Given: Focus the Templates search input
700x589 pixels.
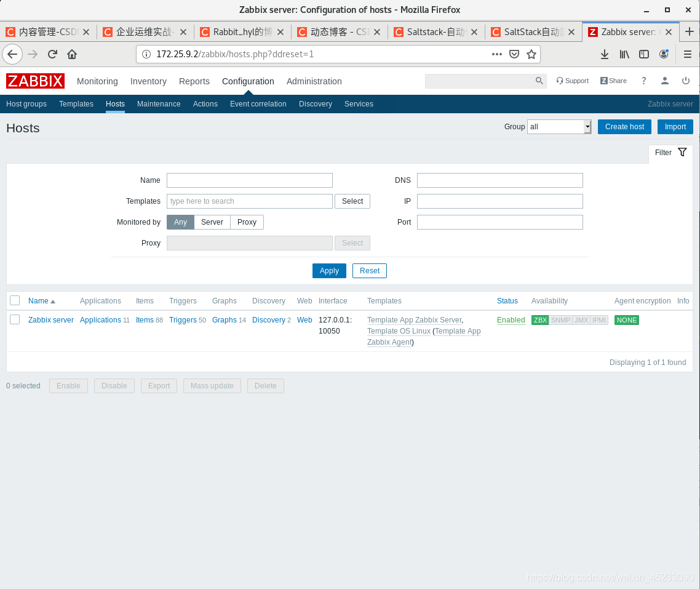Looking at the screenshot, I should tap(250, 201).
